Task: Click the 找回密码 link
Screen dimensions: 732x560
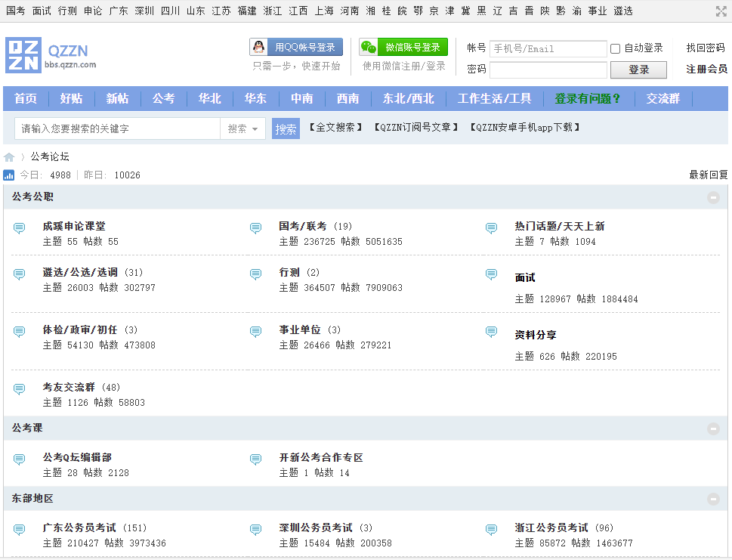Action: pyautogui.click(x=705, y=48)
